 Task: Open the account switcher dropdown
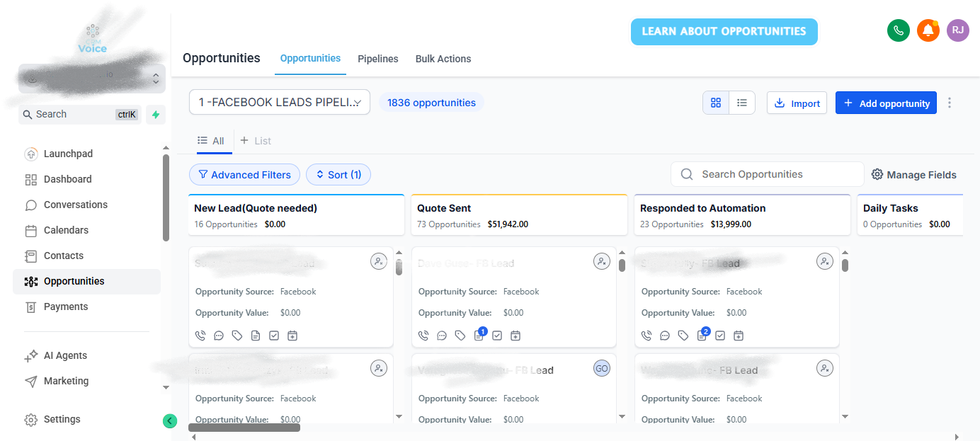[x=92, y=79]
